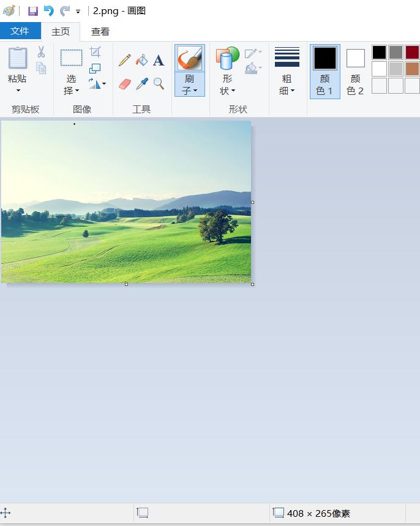Image resolution: width=420 pixels, height=526 pixels.
Task: Select the Eraser tool
Action: pyautogui.click(x=124, y=84)
